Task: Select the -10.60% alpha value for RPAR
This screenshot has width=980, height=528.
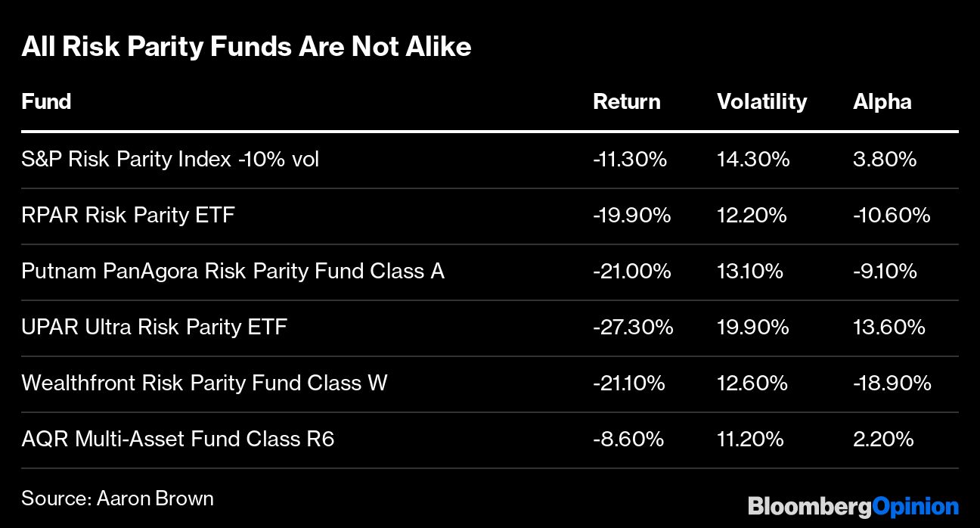Action: click(891, 215)
